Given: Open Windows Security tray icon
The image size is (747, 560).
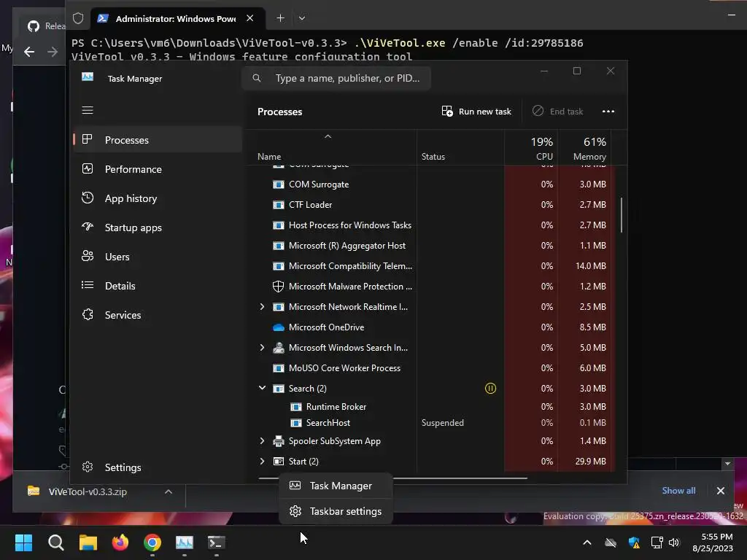Looking at the screenshot, I should tap(634, 542).
